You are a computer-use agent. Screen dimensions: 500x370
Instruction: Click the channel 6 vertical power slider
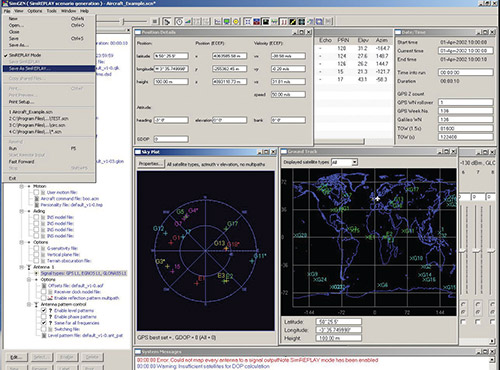point(463,251)
